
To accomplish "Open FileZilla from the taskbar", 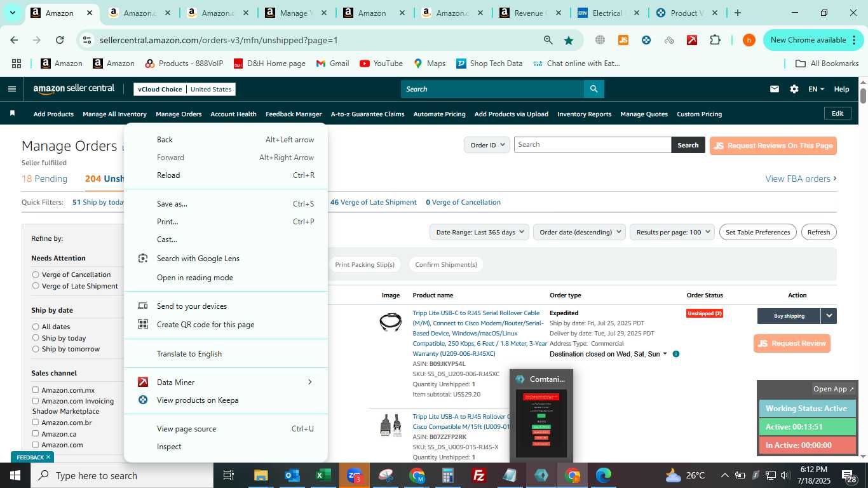I will (x=479, y=475).
